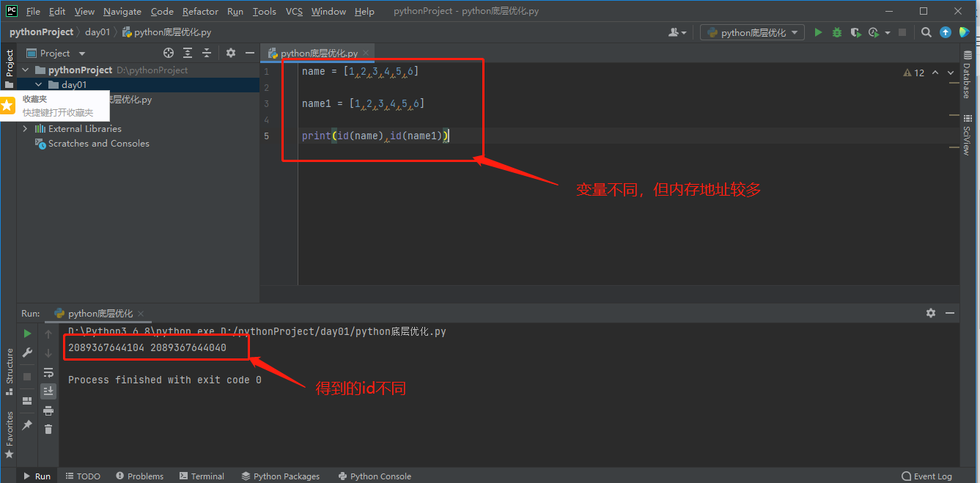This screenshot has height=483, width=980.
Task: Open Run panel settings gear
Action: [x=931, y=313]
